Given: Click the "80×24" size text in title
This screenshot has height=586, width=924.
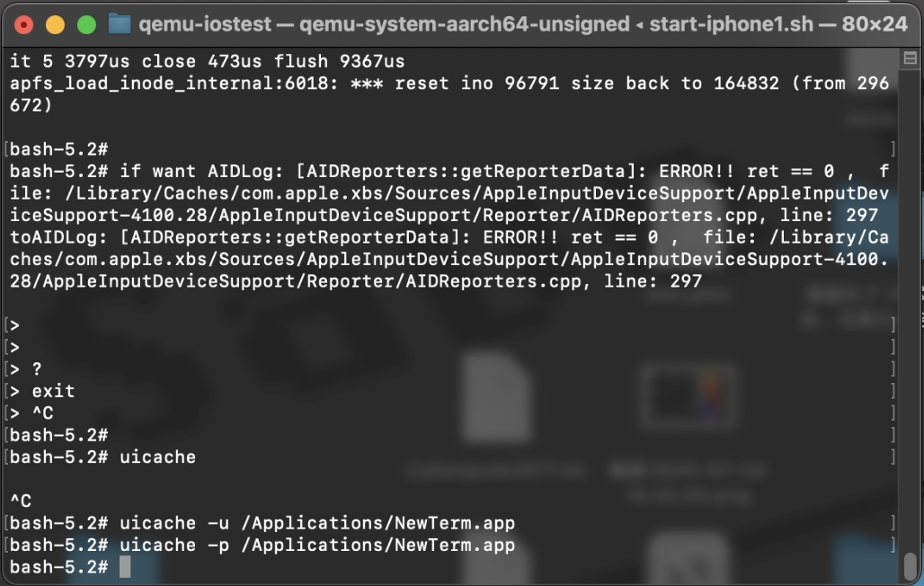Looking at the screenshot, I should point(866,24).
